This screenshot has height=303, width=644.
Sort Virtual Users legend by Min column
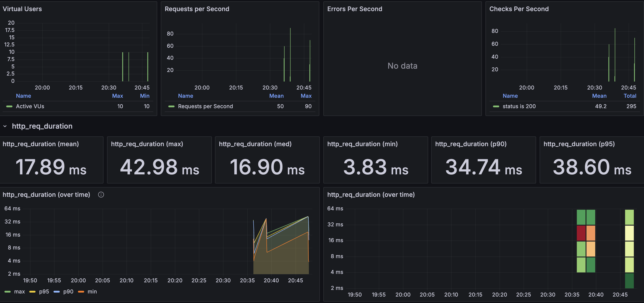click(145, 96)
